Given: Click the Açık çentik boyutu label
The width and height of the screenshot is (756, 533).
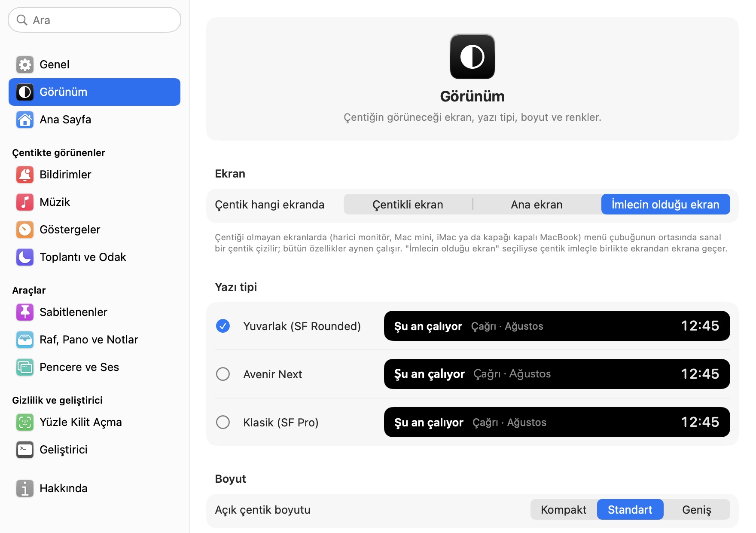Looking at the screenshot, I should [263, 510].
